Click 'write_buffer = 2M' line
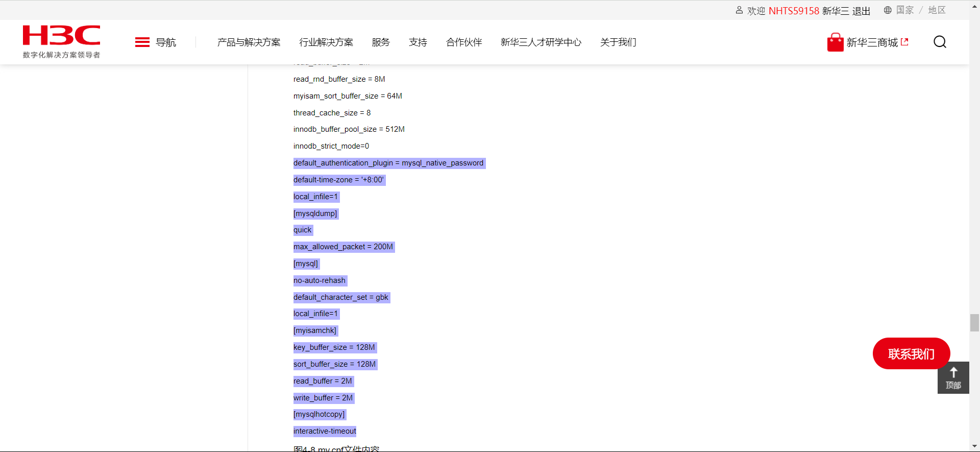 [x=323, y=398]
